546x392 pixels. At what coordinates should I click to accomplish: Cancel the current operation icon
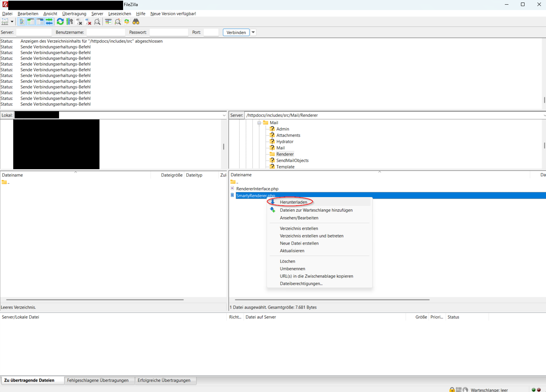pos(79,22)
